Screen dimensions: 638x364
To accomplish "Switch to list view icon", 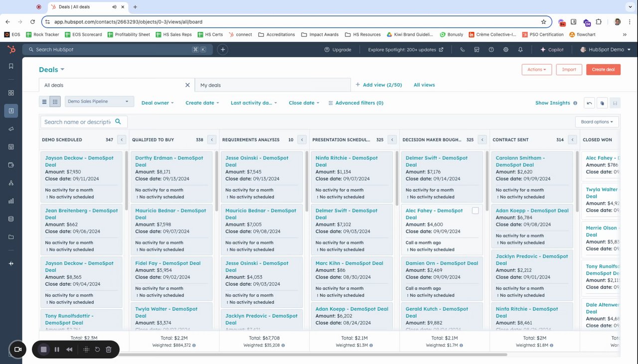I will click(44, 102).
